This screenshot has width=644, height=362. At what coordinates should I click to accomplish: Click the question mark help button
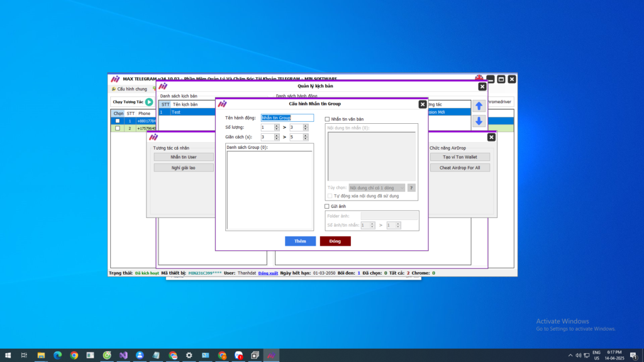point(411,188)
